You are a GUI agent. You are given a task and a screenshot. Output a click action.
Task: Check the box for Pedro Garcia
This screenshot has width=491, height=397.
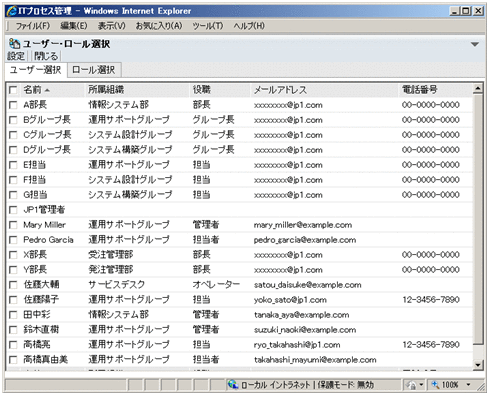click(13, 240)
